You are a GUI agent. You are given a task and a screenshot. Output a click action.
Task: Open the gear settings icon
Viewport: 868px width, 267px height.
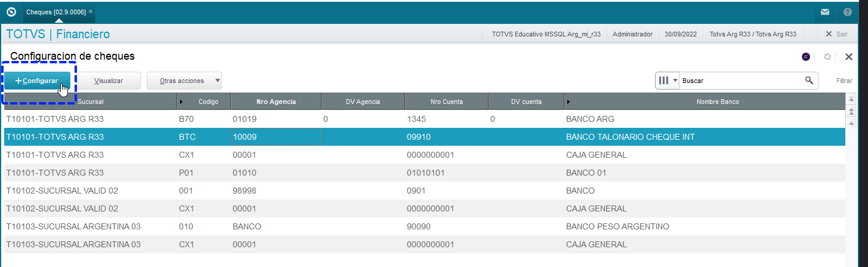827,57
